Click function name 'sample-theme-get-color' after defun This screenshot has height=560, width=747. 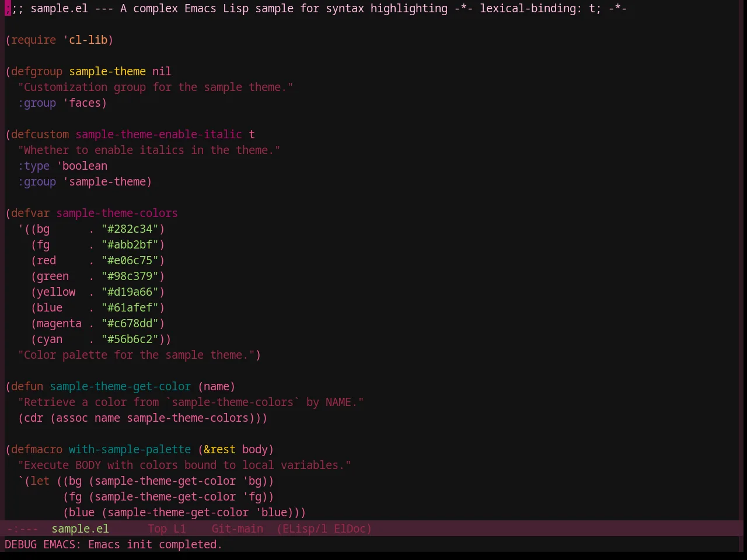pos(120,386)
